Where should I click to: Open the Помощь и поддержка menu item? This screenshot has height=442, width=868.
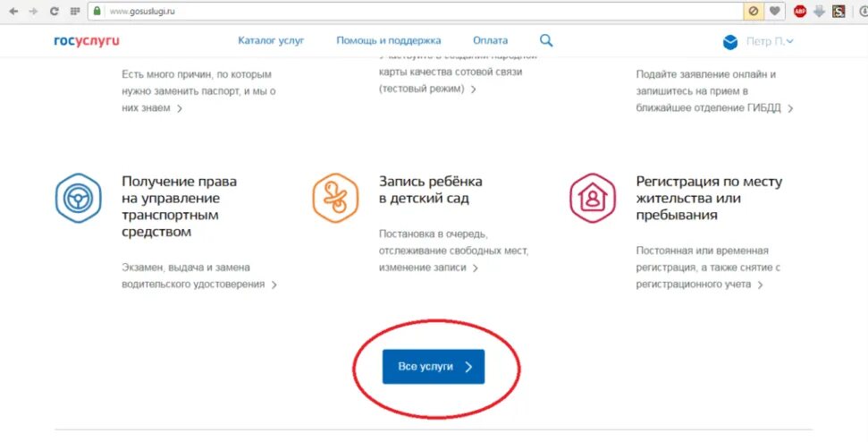388,40
